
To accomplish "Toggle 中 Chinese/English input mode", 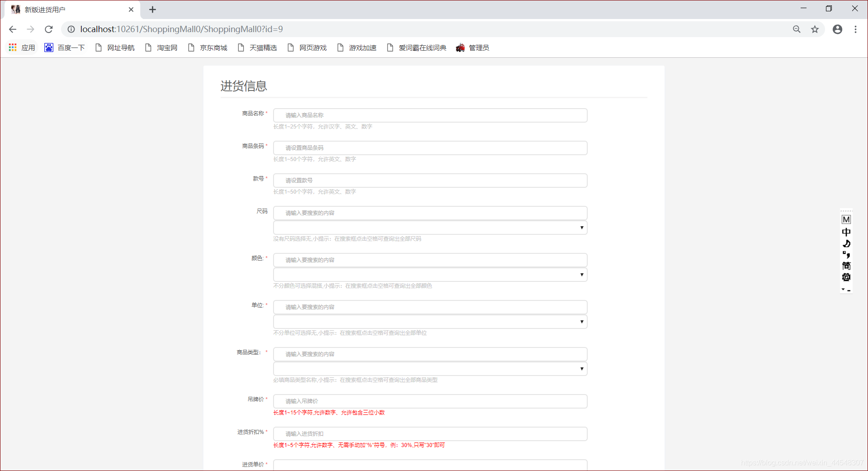I will coord(846,232).
